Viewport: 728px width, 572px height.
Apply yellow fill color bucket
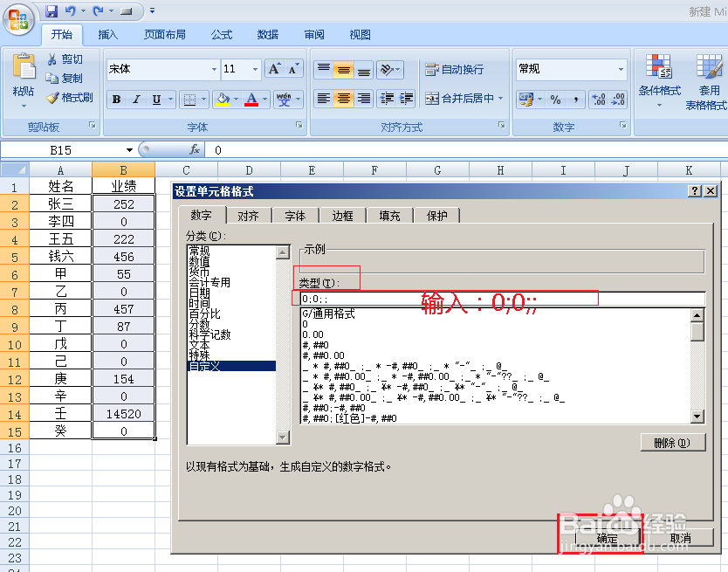(223, 99)
